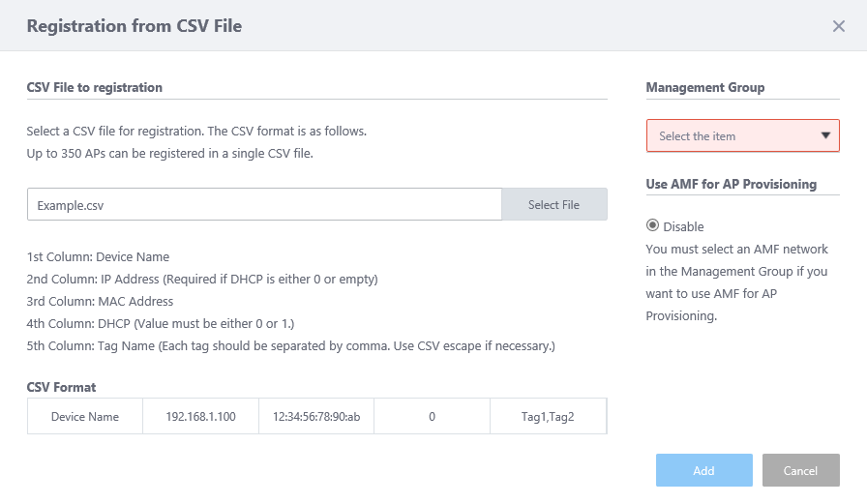Click the DHCP value 0 cell
867x504 pixels.
[x=432, y=416]
